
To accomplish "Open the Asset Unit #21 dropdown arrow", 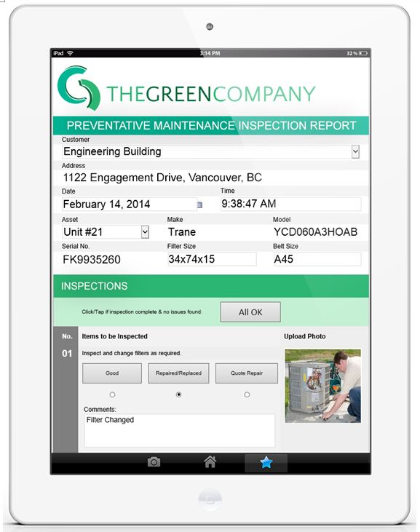I will point(145,232).
